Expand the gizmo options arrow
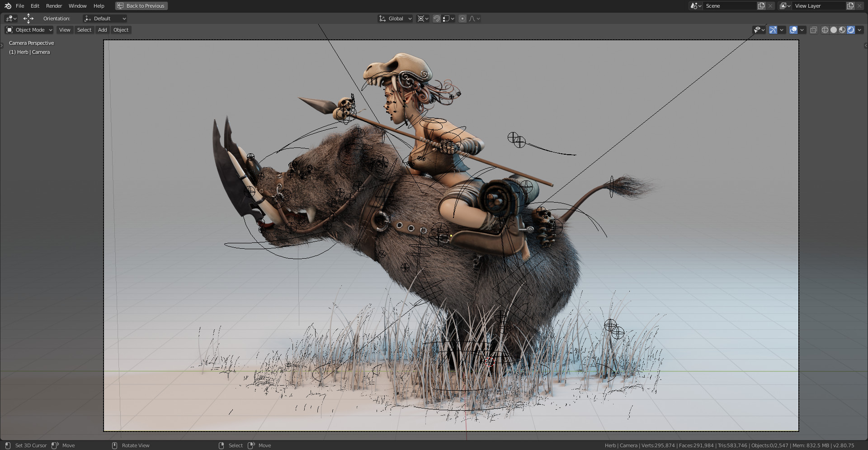The height and width of the screenshot is (450, 868). 782,30
